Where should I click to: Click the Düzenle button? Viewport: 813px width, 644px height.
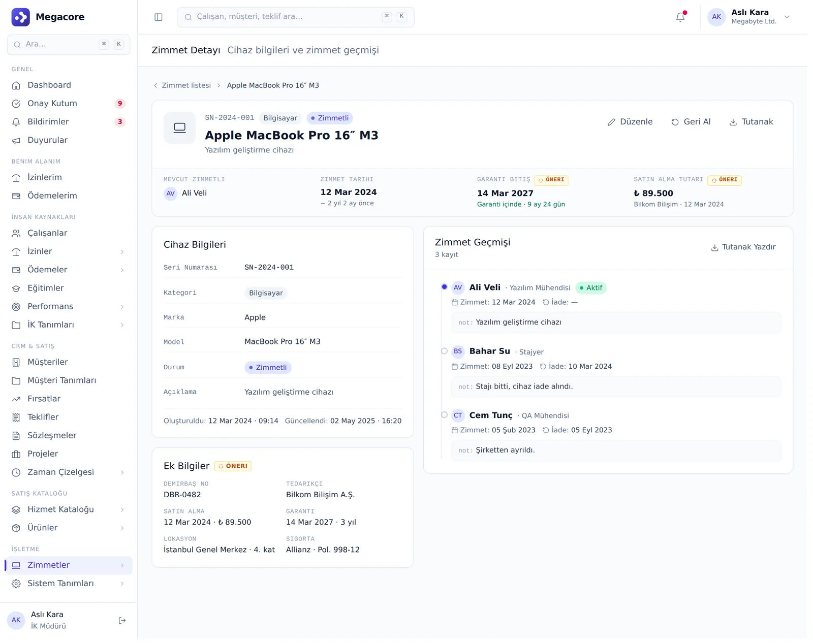pos(630,122)
